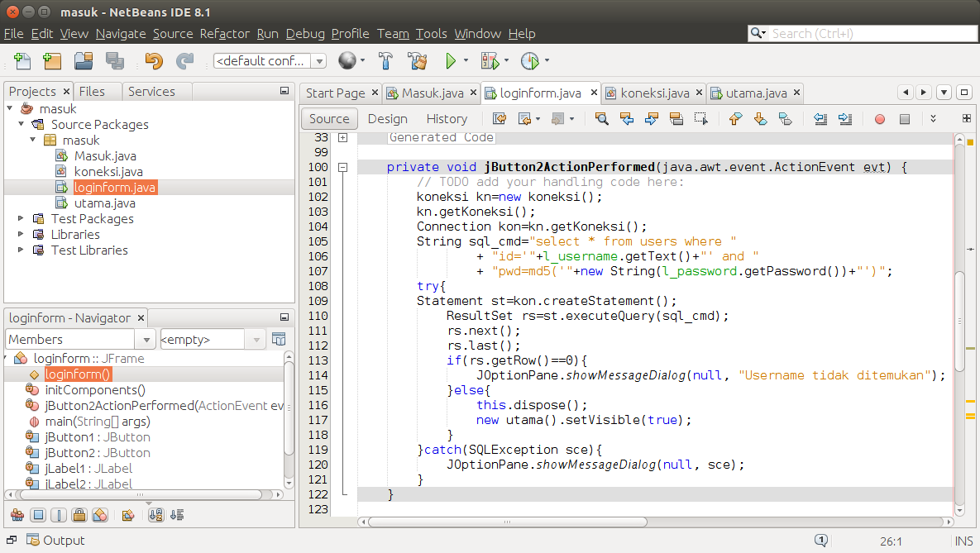
Task: Click the Build Project hammer icon
Action: (x=385, y=60)
